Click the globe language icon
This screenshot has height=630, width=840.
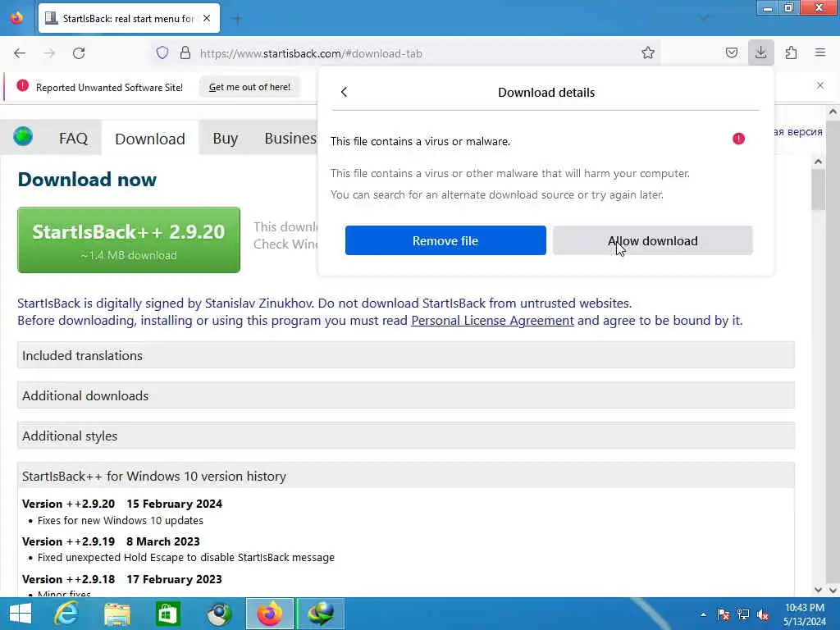pos(23,137)
